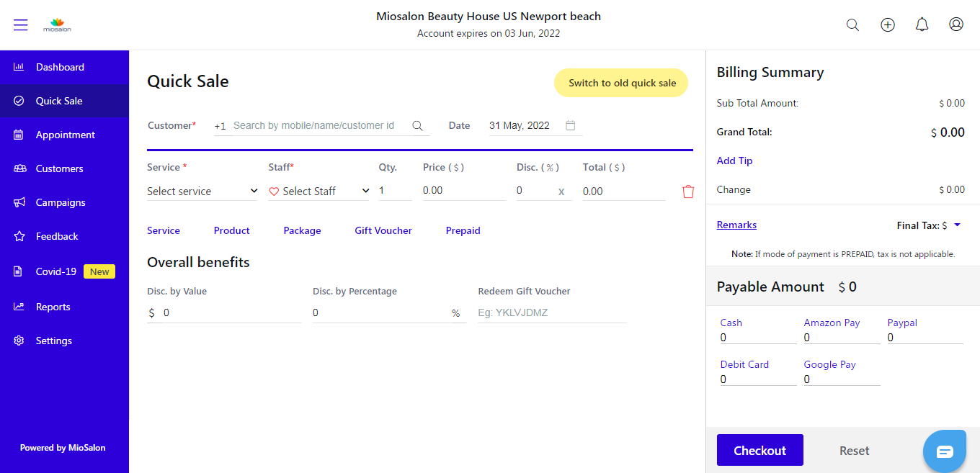Go to Appointment in the sidebar
The height and width of the screenshot is (473, 980).
point(65,135)
